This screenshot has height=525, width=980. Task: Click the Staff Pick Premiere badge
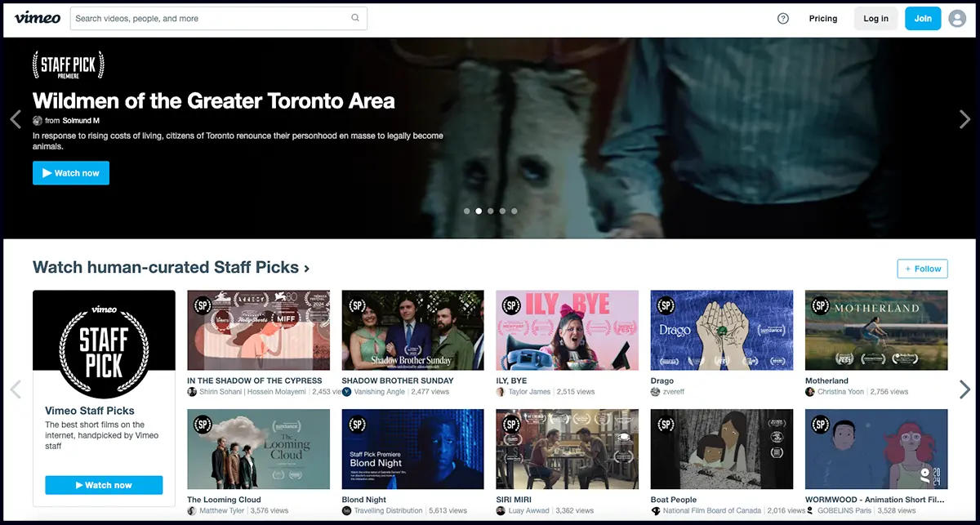tap(68, 65)
